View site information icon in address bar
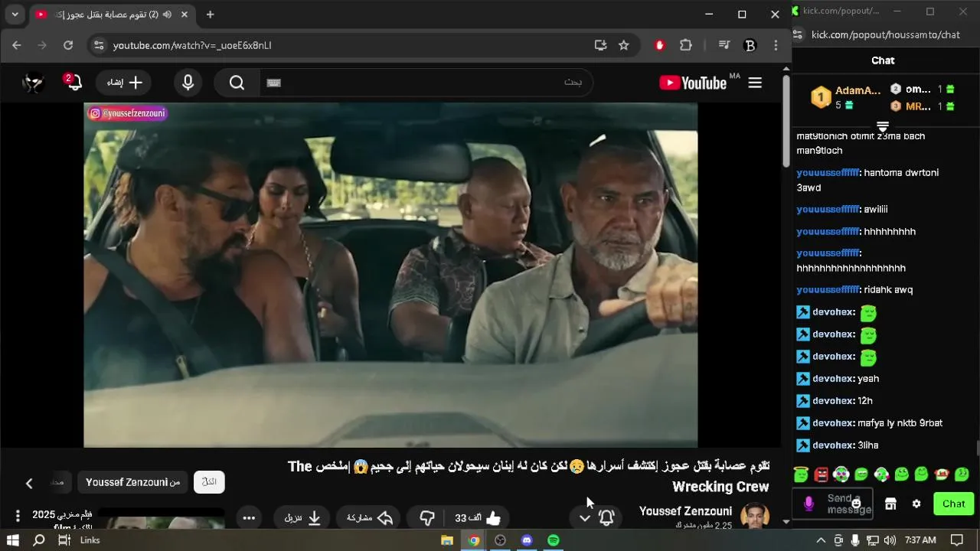Screen dimensions: 980x551 (x=98, y=45)
